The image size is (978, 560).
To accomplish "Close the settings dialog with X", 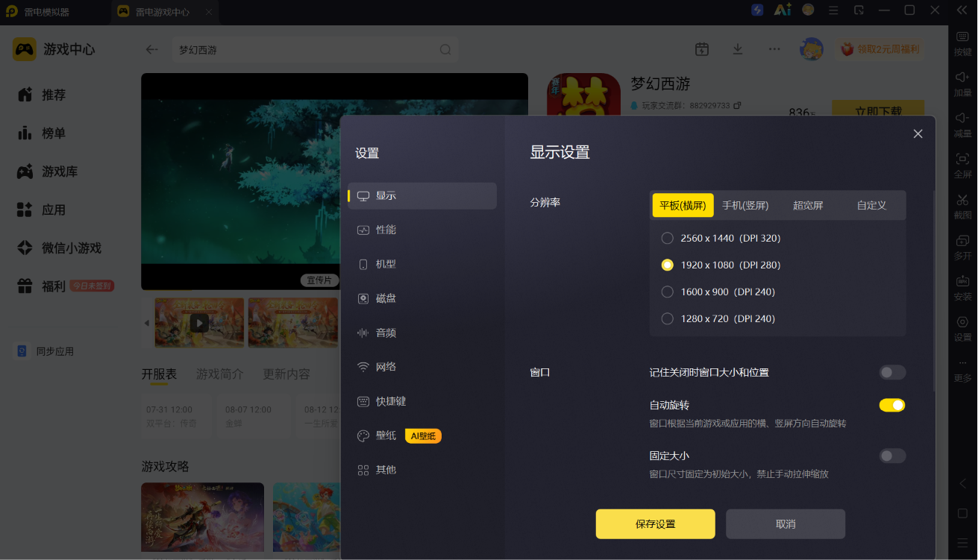I will click(x=918, y=133).
